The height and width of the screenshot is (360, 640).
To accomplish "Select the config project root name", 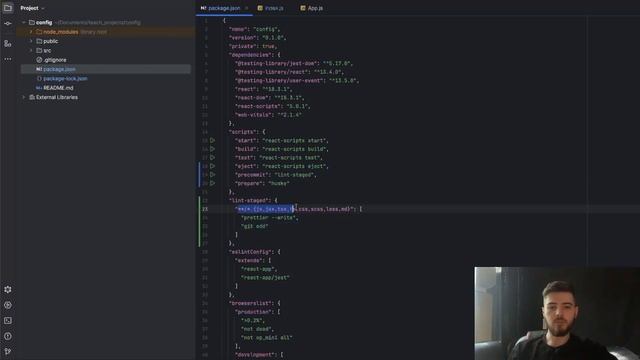I will tap(44, 22).
